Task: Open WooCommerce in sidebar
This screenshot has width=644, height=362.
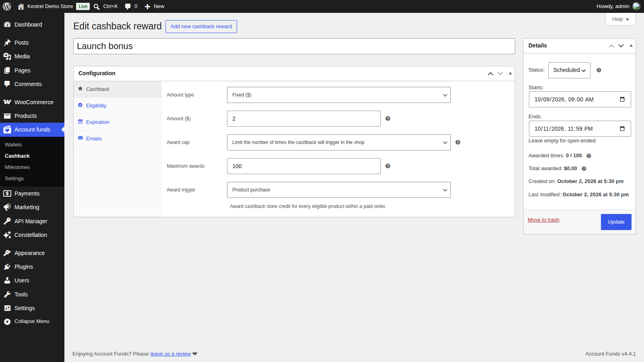Action: point(32,102)
